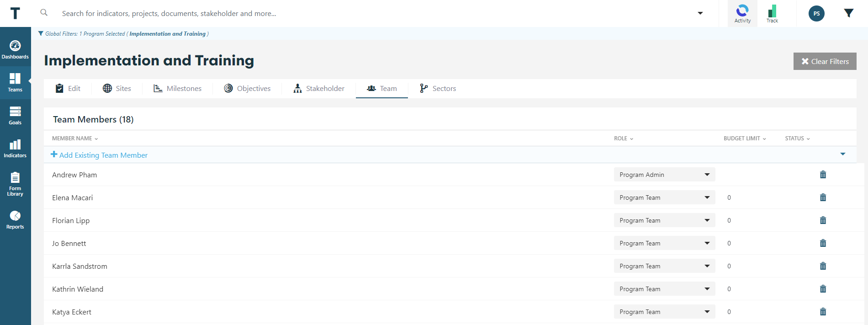The width and height of the screenshot is (868, 325).
Task: Switch to the Stakeholder tab
Action: (319, 89)
